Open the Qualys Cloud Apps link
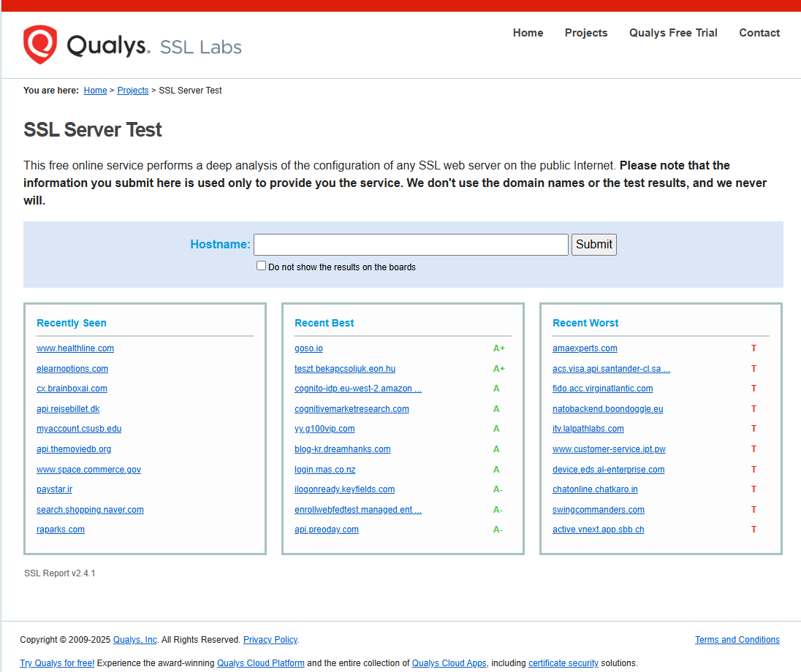 449,663
